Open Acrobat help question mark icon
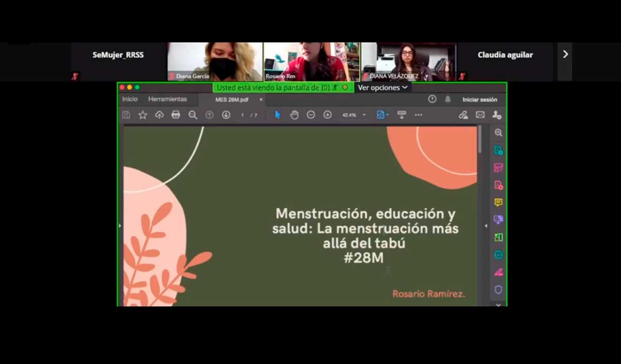Screen dimensions: 621x364 coord(432,99)
